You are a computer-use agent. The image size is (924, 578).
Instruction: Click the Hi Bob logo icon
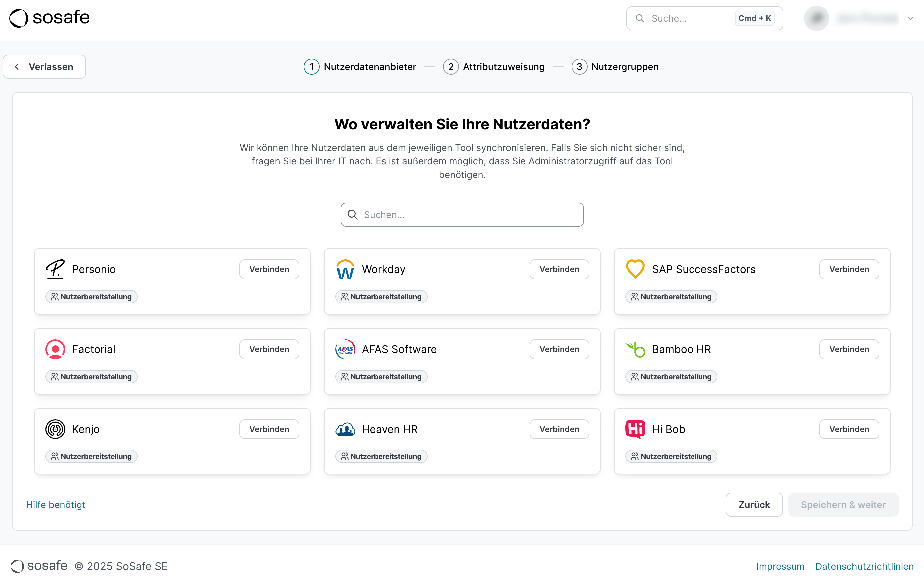click(x=635, y=429)
